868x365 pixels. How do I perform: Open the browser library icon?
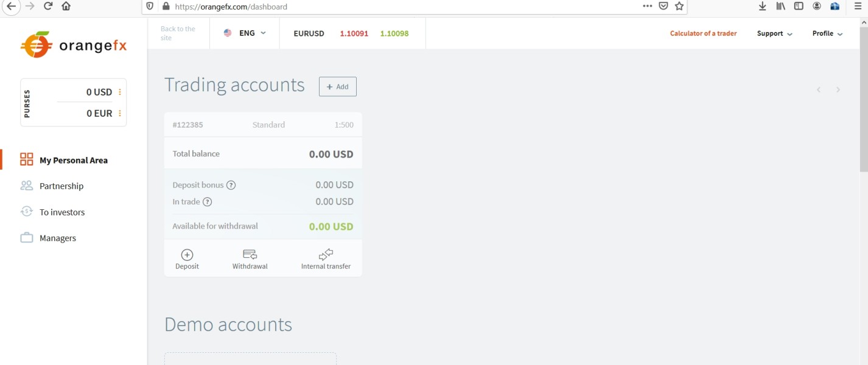pyautogui.click(x=780, y=6)
